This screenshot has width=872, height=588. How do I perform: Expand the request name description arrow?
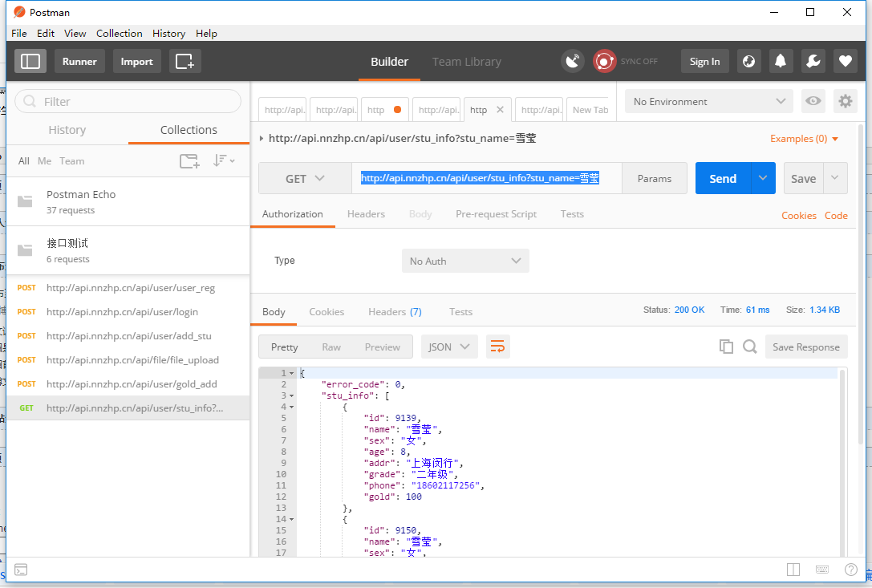262,138
